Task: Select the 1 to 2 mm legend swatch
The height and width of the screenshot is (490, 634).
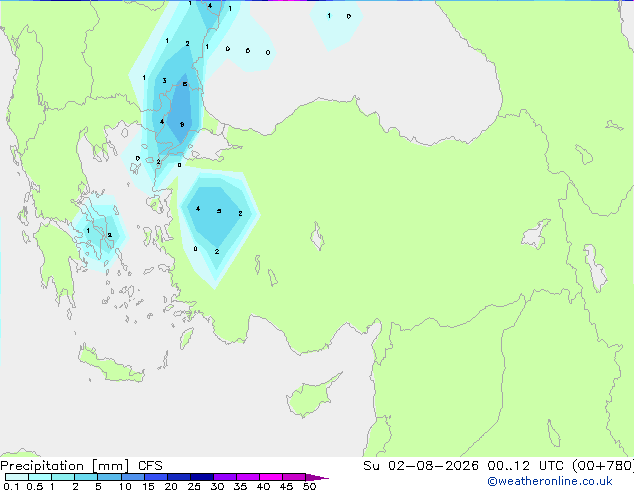Action: (63, 477)
